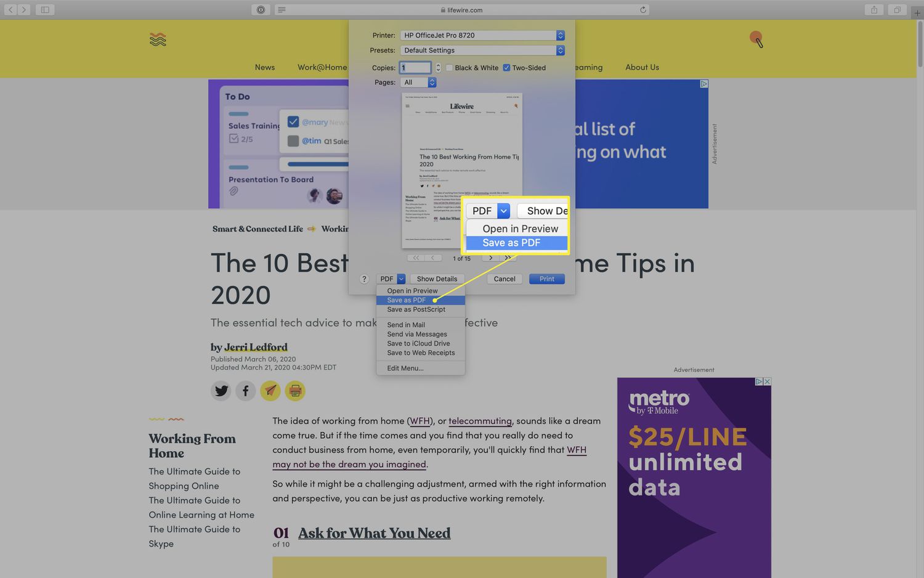The height and width of the screenshot is (578, 924).
Task: Enable the Black & White checkbox
Action: pyautogui.click(x=449, y=68)
